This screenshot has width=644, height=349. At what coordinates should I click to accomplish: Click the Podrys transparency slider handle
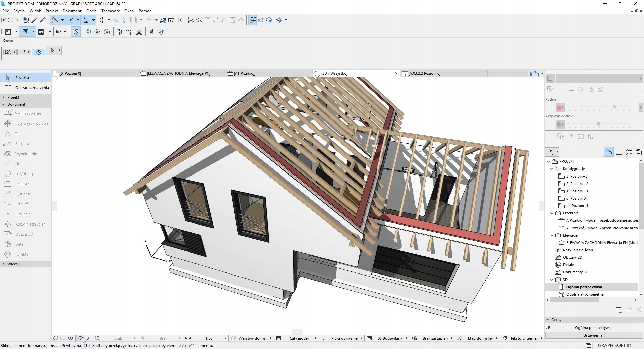click(x=614, y=107)
